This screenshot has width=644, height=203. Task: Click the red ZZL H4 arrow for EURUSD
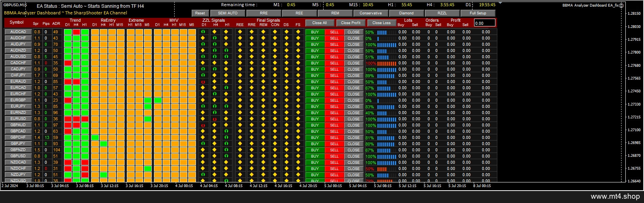(x=215, y=119)
